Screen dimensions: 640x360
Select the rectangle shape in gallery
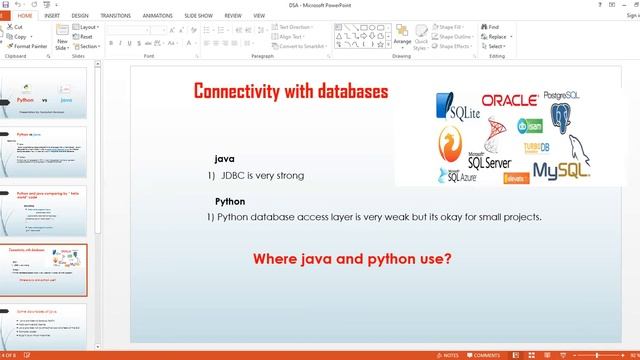[x=363, y=27]
